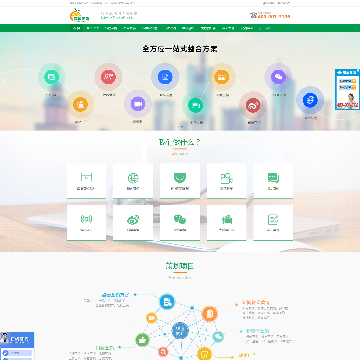This screenshot has height=360, width=360.
Task: Click the blue document circle icon in banner
Action: click(165, 77)
